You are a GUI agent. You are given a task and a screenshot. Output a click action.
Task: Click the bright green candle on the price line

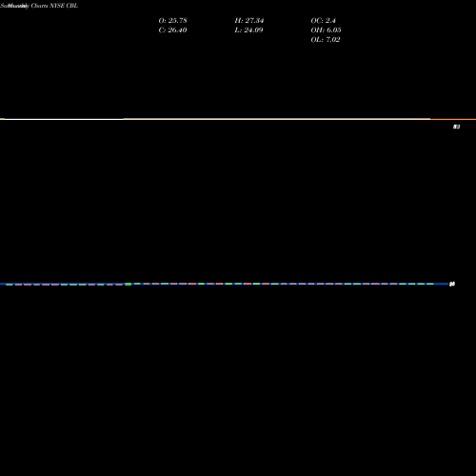(129, 284)
